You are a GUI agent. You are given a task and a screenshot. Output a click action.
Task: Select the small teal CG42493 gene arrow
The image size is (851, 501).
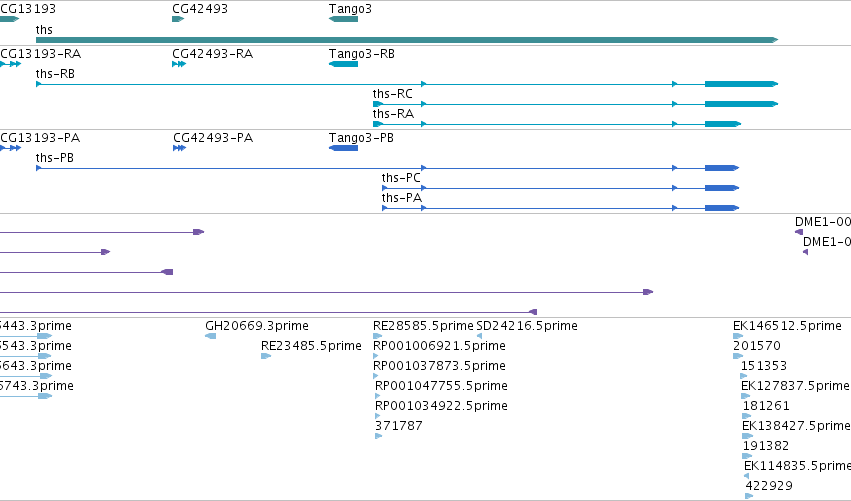point(178,19)
